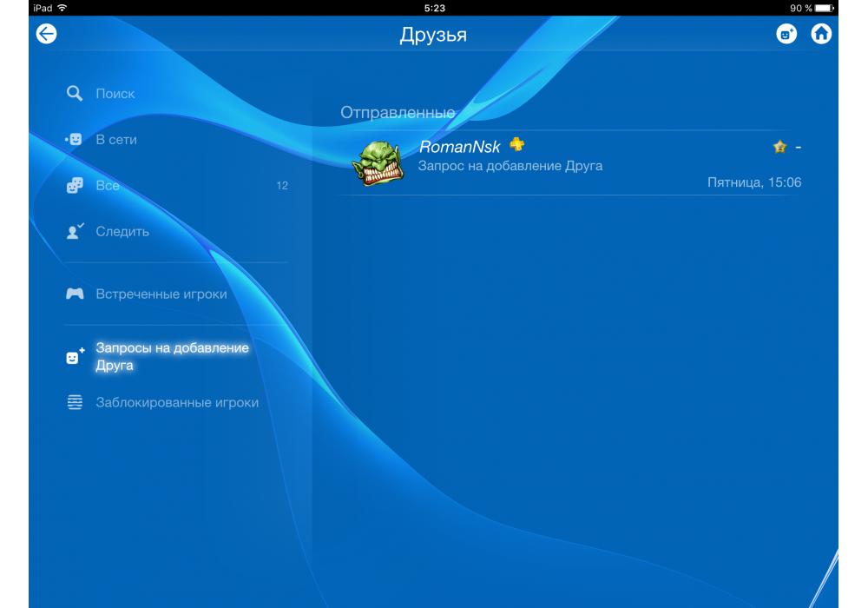The width and height of the screenshot is (868, 608).
Task: Open the RomanNsk username link
Action: coord(460,147)
